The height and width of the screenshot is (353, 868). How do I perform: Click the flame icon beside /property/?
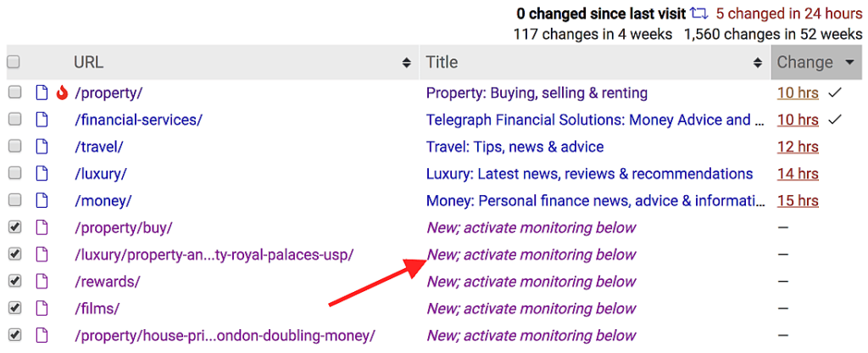click(x=62, y=93)
